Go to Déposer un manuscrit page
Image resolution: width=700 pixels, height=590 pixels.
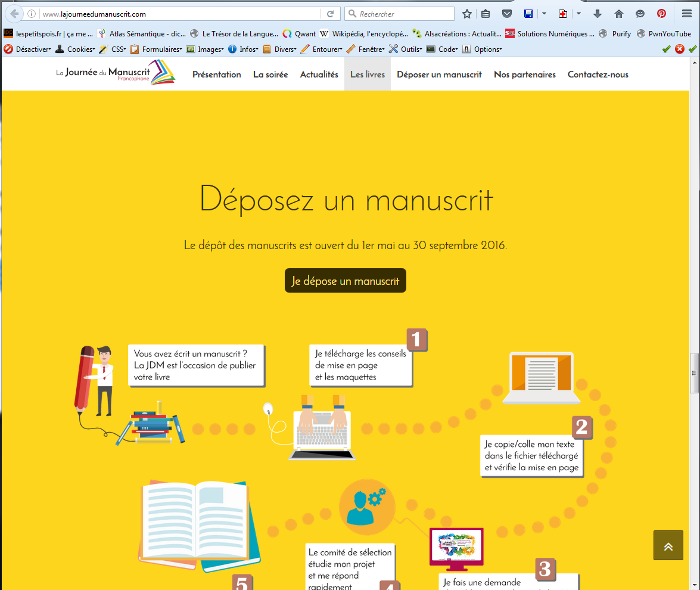pos(439,74)
